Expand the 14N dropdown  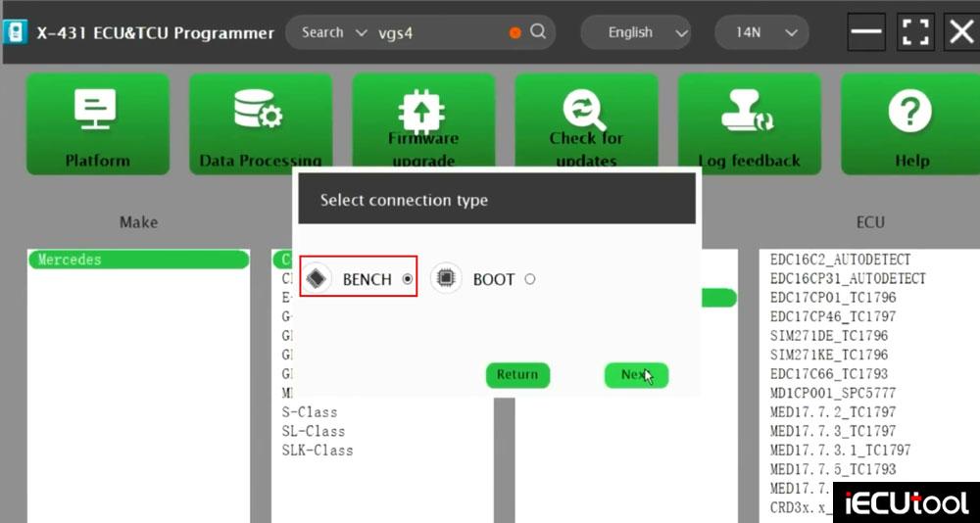(765, 32)
